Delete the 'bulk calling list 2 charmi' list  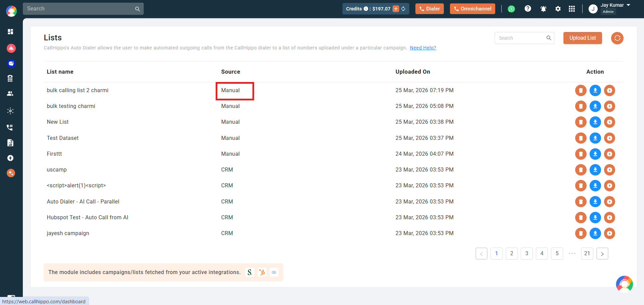581,90
